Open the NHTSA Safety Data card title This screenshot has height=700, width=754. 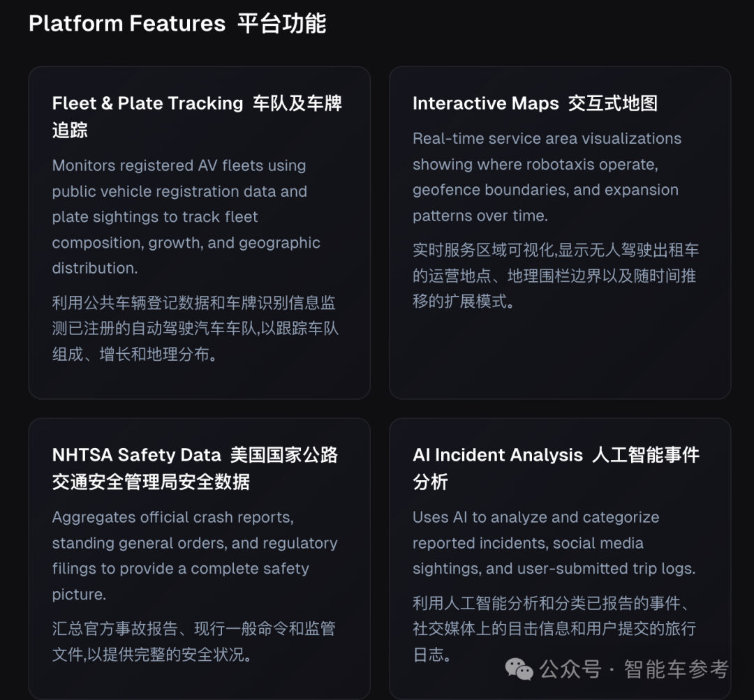tap(136, 455)
